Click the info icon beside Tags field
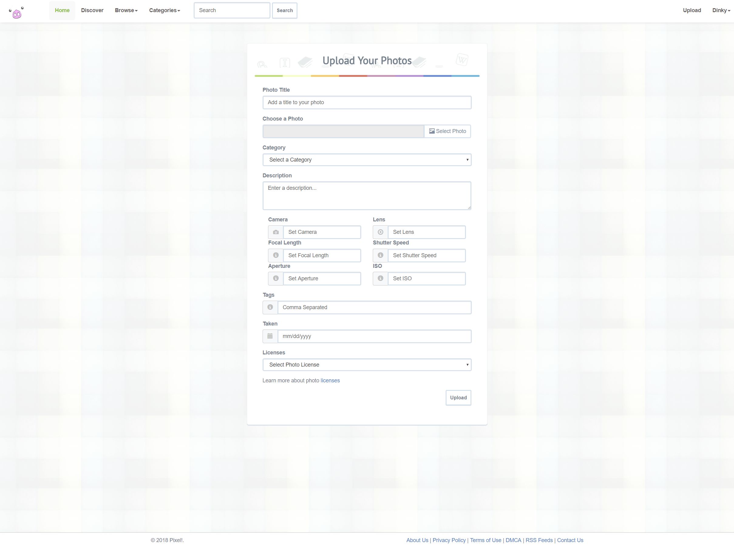 click(270, 307)
